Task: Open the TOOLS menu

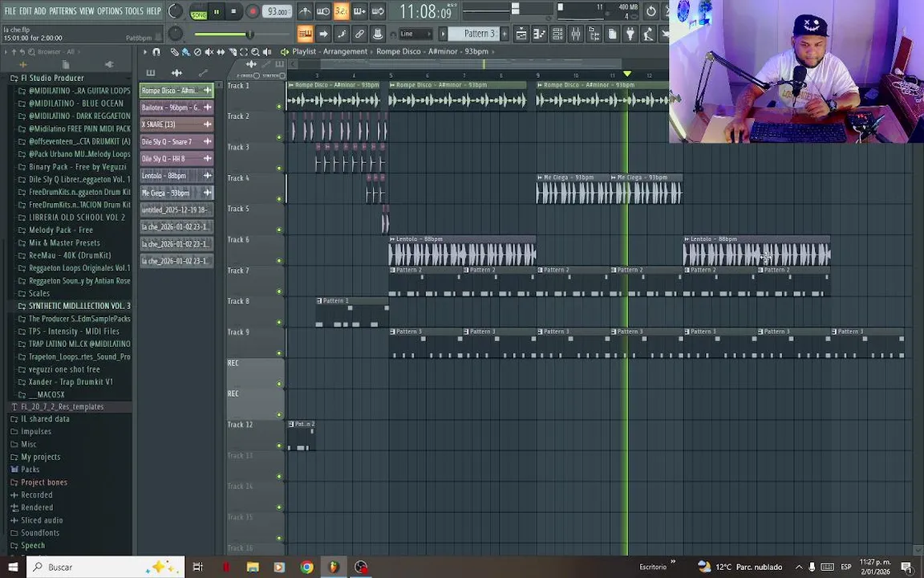Action: click(x=134, y=11)
